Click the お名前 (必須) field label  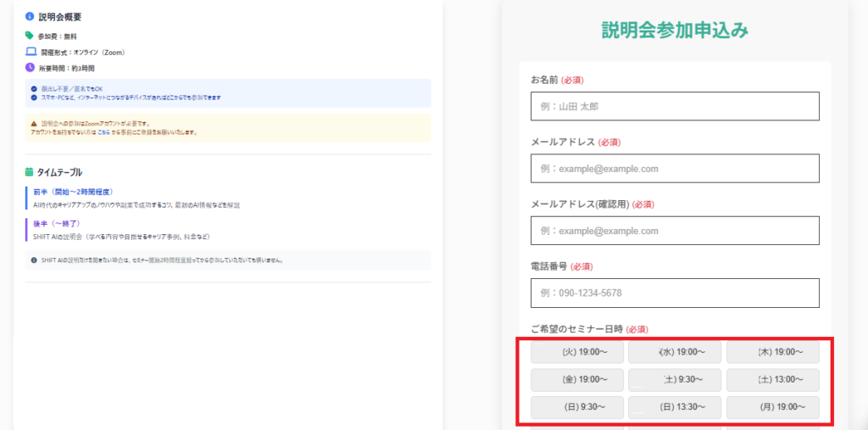coord(557,81)
